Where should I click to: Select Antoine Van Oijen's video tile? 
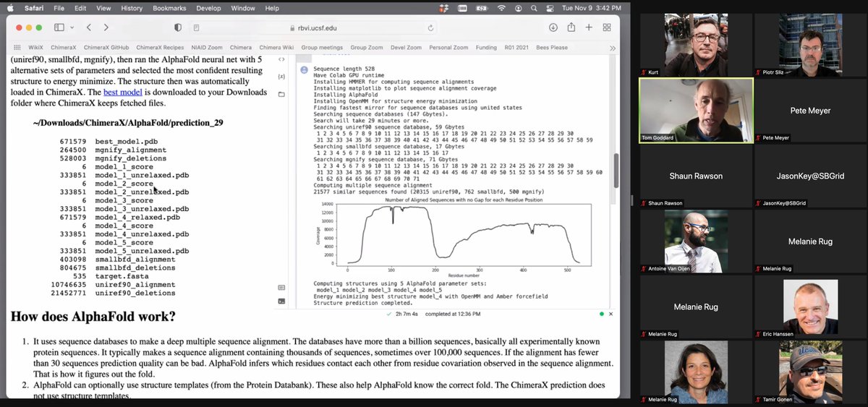tap(696, 241)
